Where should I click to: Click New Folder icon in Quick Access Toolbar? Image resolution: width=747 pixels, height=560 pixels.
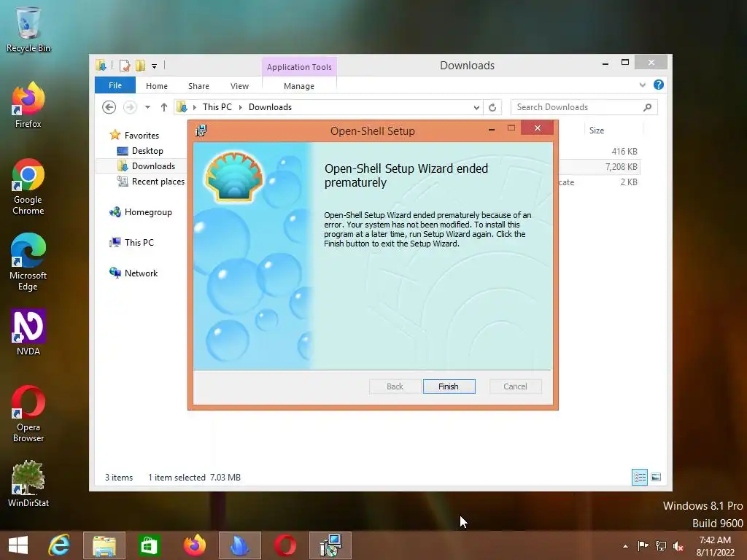(x=141, y=66)
